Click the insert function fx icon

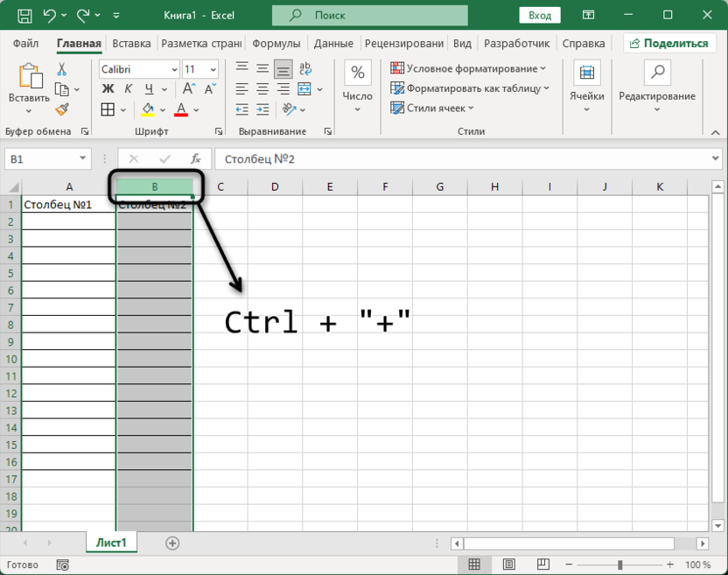(196, 159)
